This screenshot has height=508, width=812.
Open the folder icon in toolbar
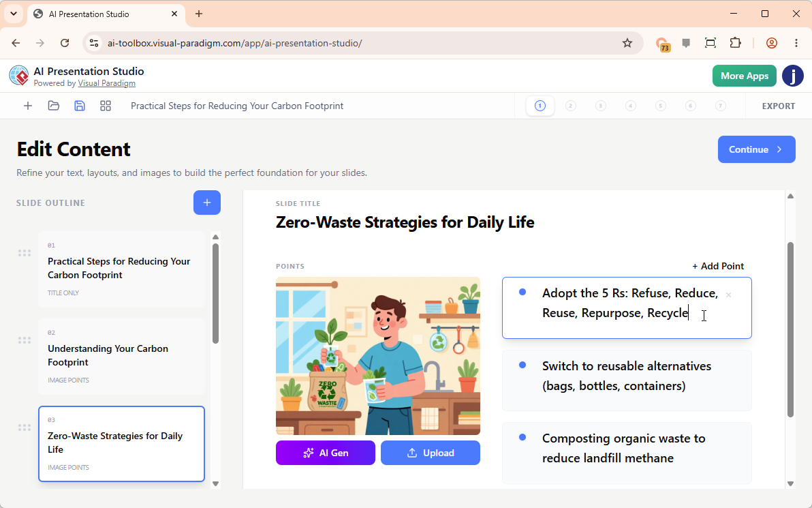point(53,106)
